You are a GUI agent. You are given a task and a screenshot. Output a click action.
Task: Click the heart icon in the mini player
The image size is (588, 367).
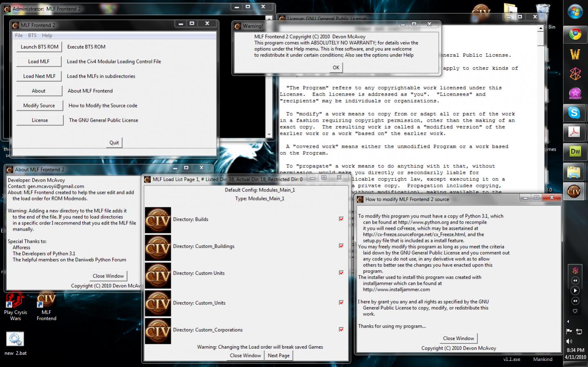[575, 311]
